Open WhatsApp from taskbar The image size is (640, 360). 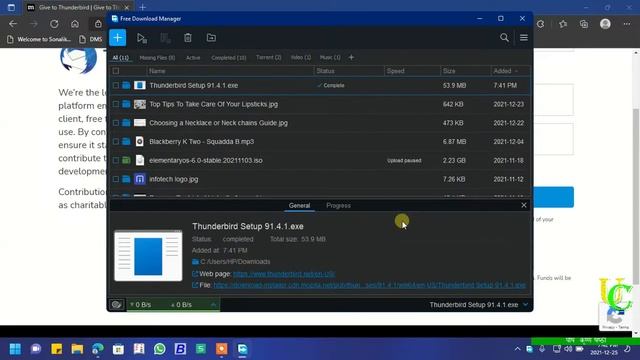(x=160, y=349)
